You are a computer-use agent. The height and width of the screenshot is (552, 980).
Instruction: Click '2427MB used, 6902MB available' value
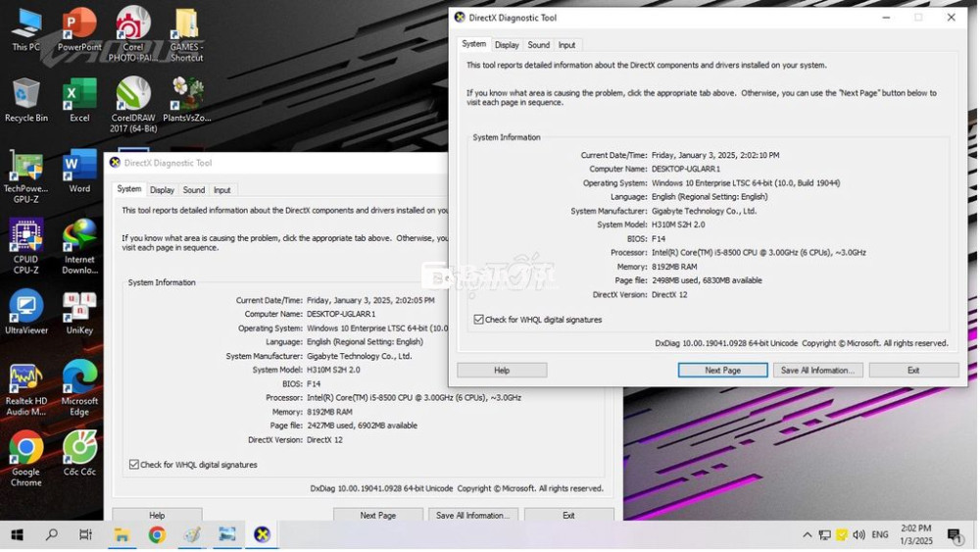362,426
